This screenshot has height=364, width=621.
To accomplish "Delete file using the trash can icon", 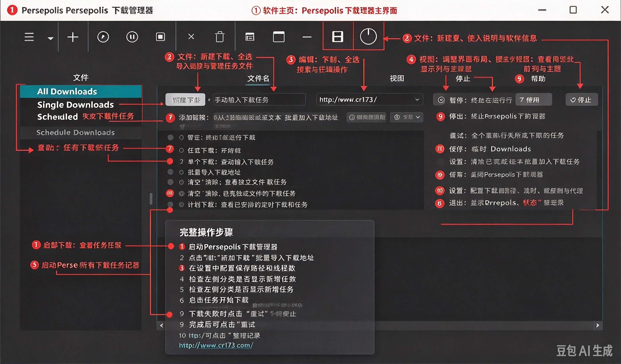I will pos(220,37).
